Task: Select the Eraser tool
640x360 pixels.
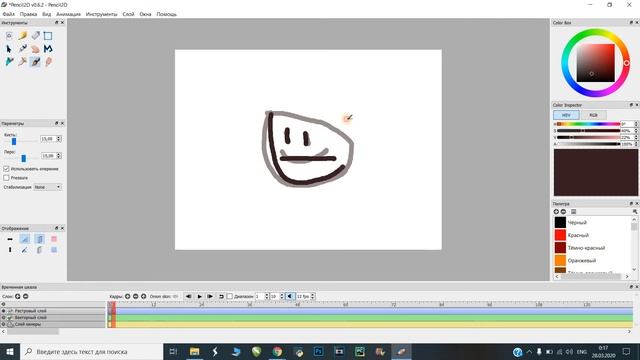Action: click(36, 36)
